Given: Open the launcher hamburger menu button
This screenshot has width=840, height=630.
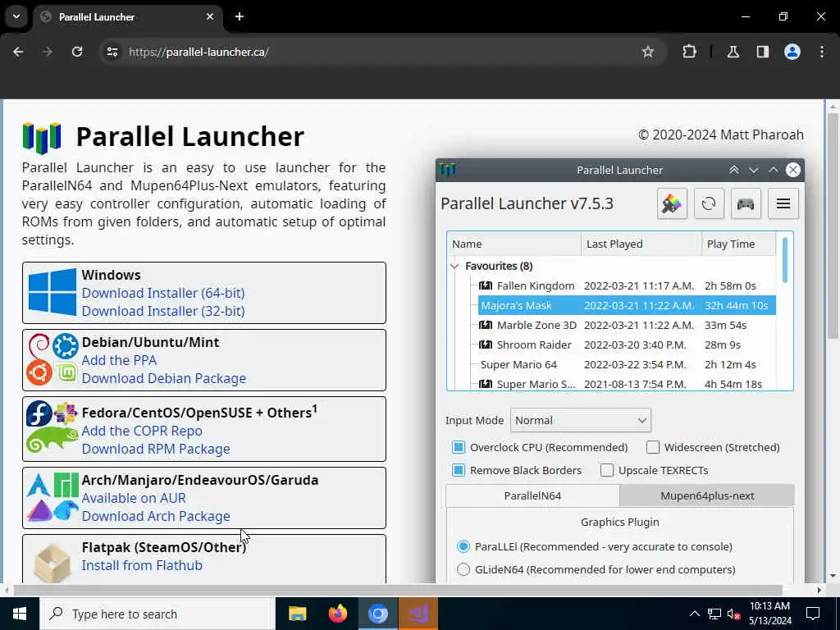Looking at the screenshot, I should point(783,203).
